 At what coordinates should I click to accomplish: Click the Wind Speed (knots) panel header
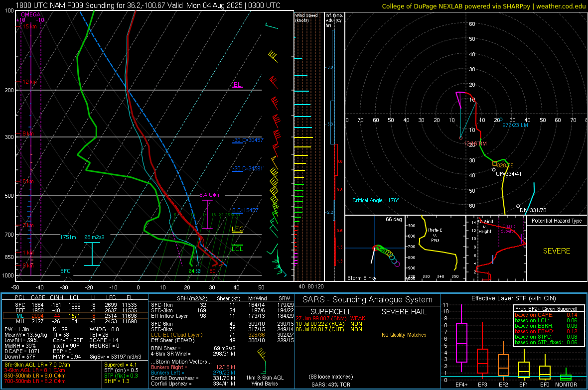[x=306, y=17]
